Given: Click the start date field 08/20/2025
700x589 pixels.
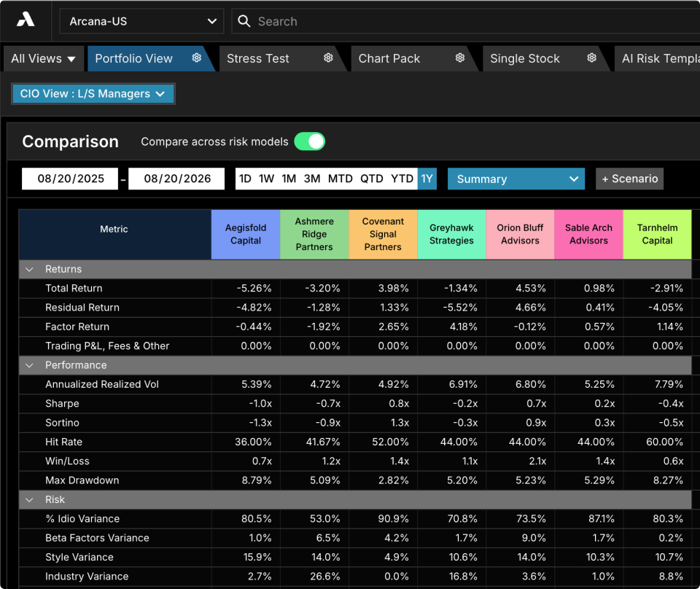Looking at the screenshot, I should 70,179.
